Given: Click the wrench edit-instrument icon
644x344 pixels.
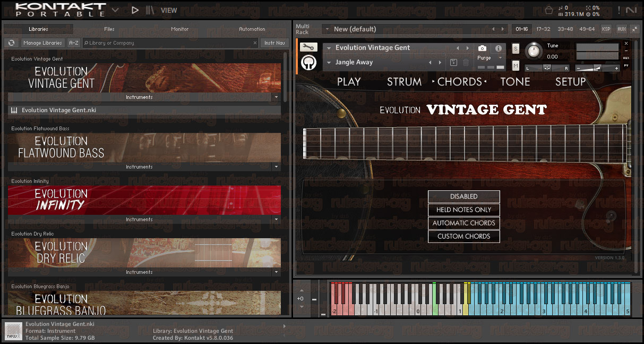Looking at the screenshot, I should pos(308,47).
